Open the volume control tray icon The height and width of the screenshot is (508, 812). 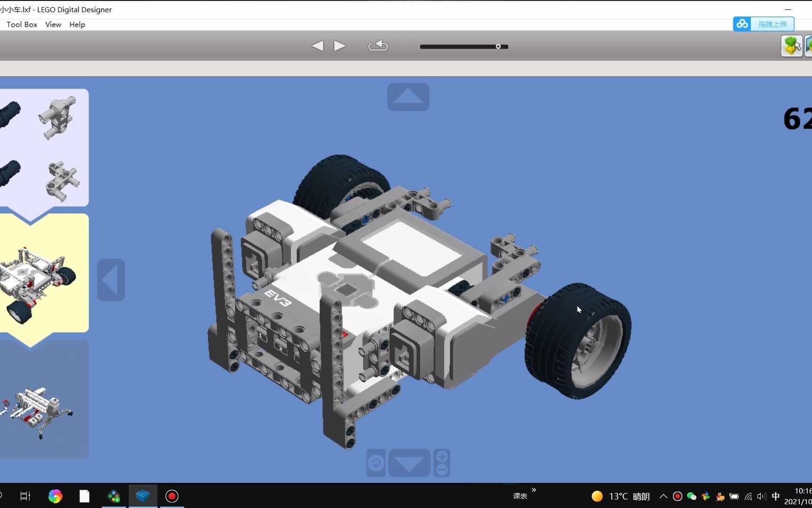point(762,496)
